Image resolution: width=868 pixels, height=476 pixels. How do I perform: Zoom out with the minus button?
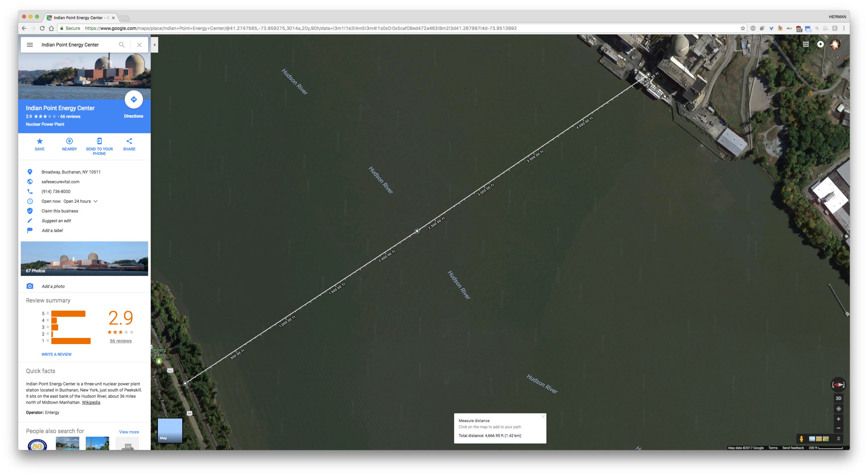tap(838, 428)
